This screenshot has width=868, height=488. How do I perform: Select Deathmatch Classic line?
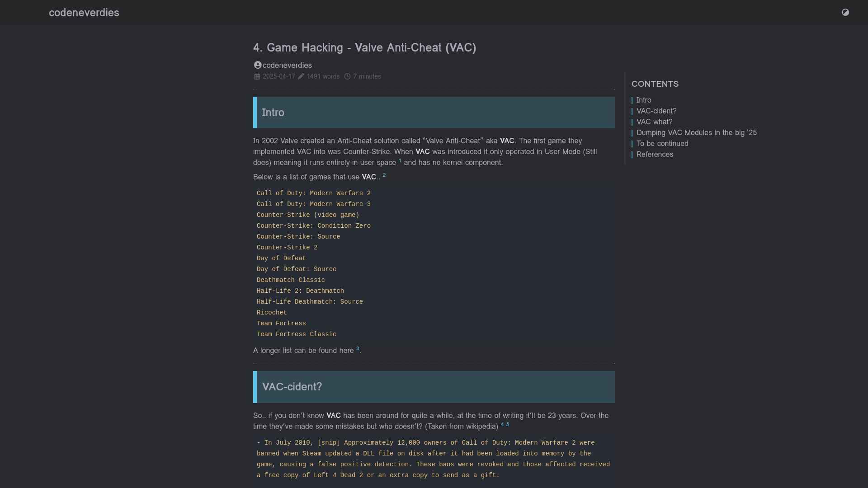tap(291, 280)
